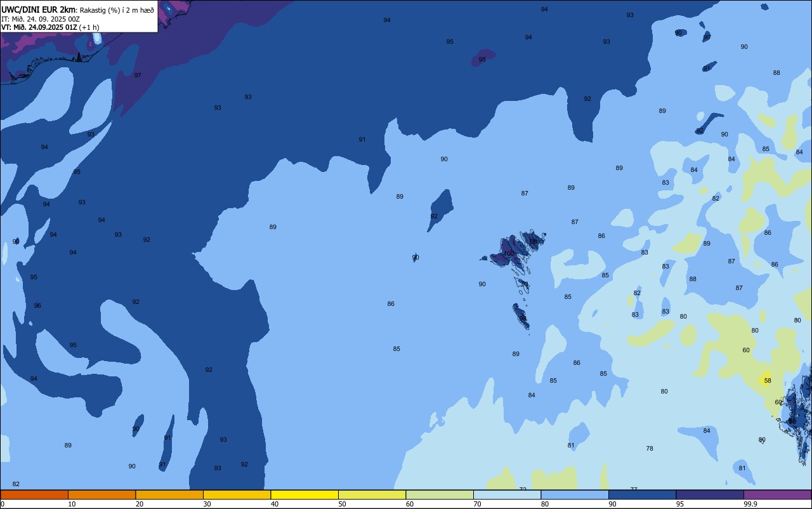Select the legend tick label '30'
This screenshot has width=812, height=509.
click(x=207, y=504)
